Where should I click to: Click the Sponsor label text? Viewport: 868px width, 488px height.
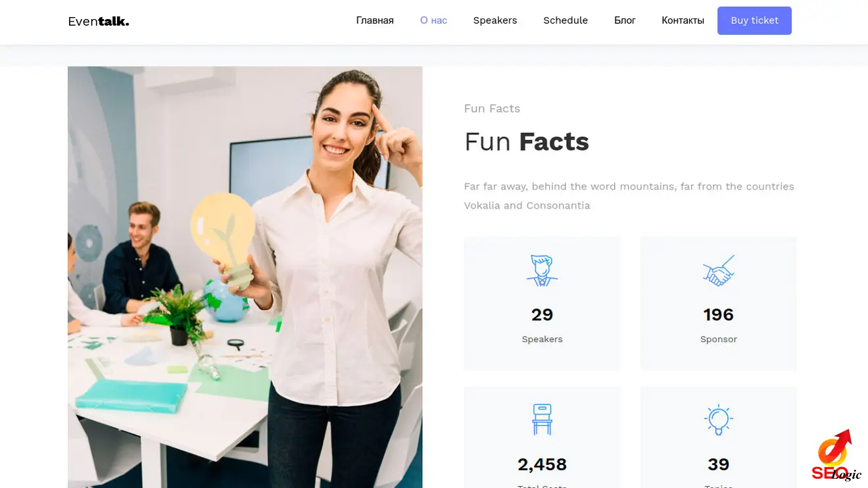click(x=718, y=339)
